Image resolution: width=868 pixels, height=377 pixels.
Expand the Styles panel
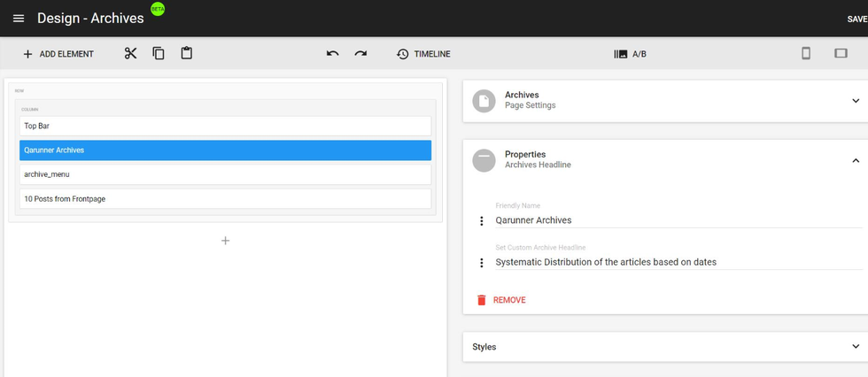click(x=855, y=347)
